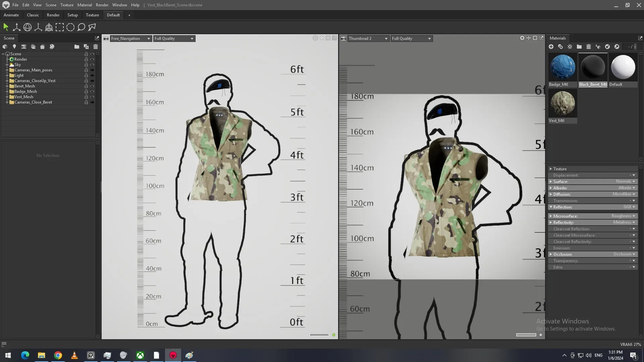Screen dimensions: 644x362
Task: Expand the Sky tree node
Action: [7, 65]
